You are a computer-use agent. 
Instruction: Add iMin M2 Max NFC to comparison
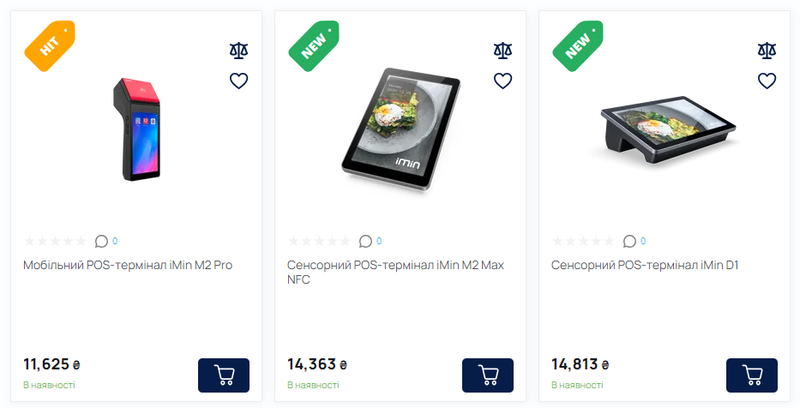[503, 50]
